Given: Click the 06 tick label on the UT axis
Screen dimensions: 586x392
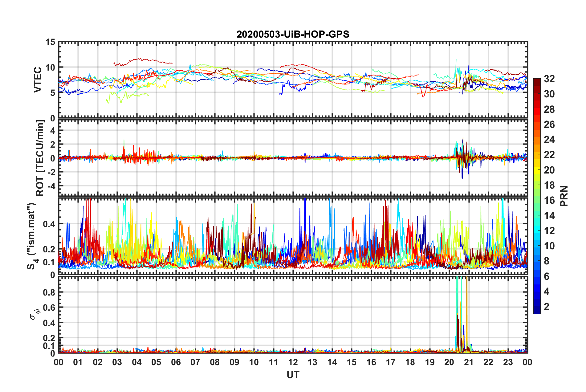Looking at the screenshot, I should [176, 362].
